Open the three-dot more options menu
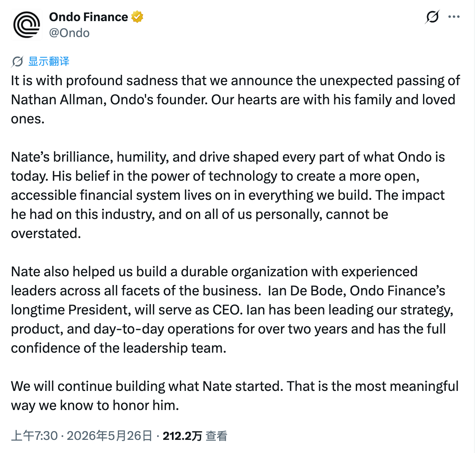 [454, 17]
